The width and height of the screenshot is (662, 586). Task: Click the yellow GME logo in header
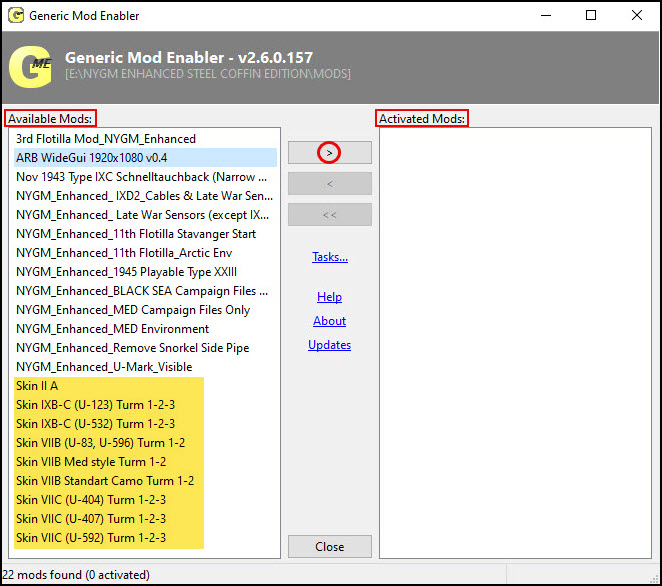31,67
